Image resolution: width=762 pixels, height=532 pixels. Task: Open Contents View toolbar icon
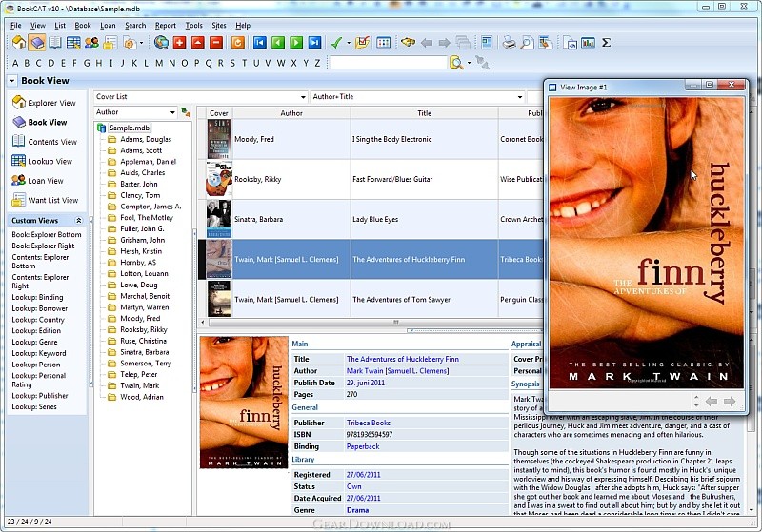[55, 43]
